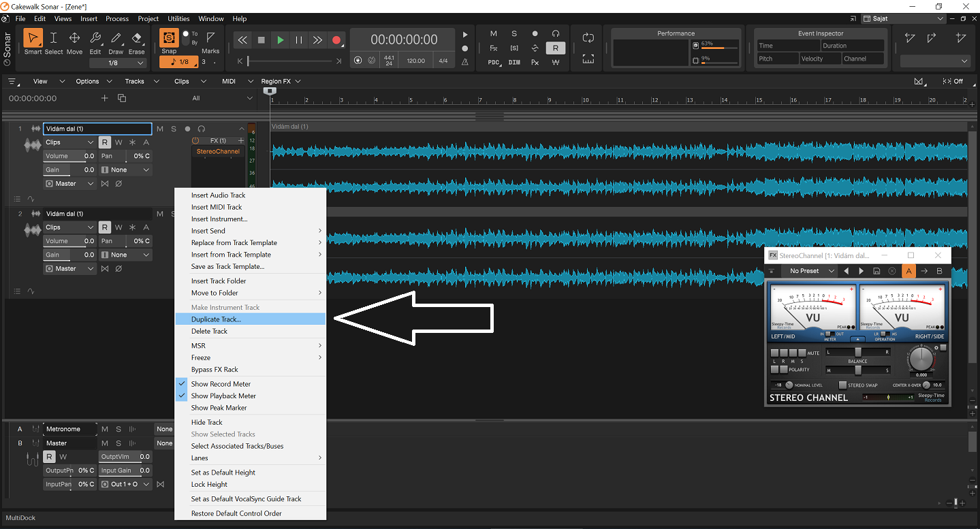Toggle Show Playback Meter option
This screenshot has height=529, width=980.
[223, 396]
